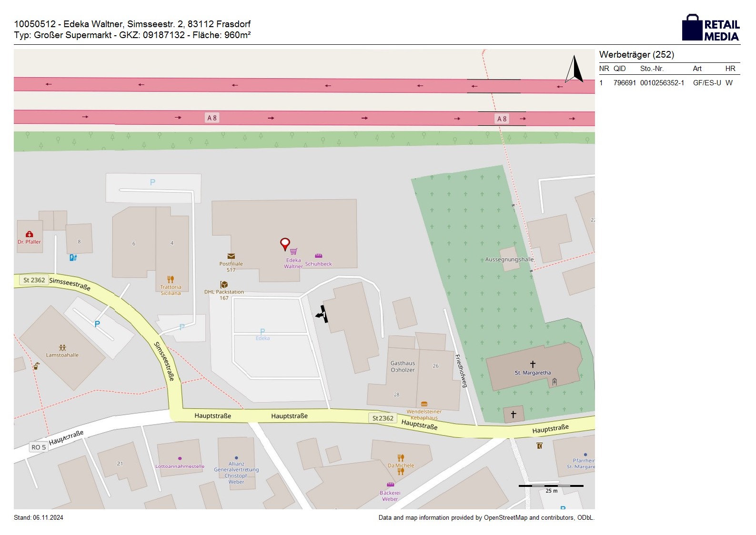
Task: Click the OpenStreetMap attribution text
Action: [486, 518]
